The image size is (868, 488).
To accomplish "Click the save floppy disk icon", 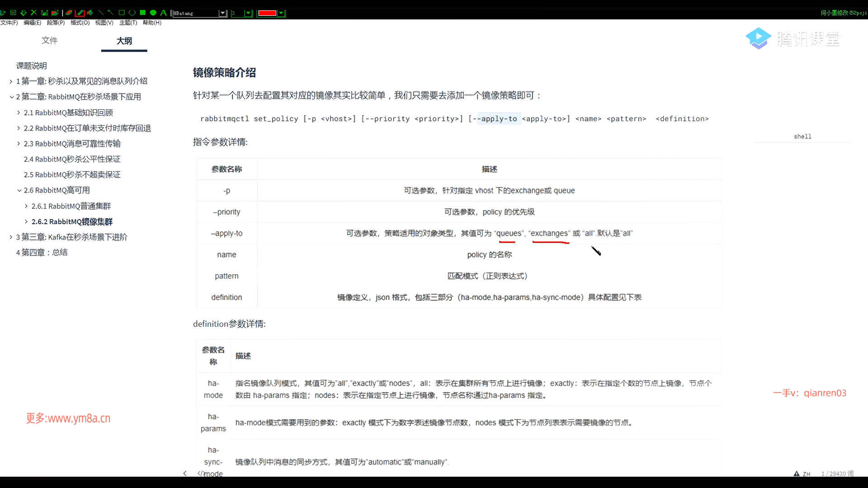I will 44,13.
